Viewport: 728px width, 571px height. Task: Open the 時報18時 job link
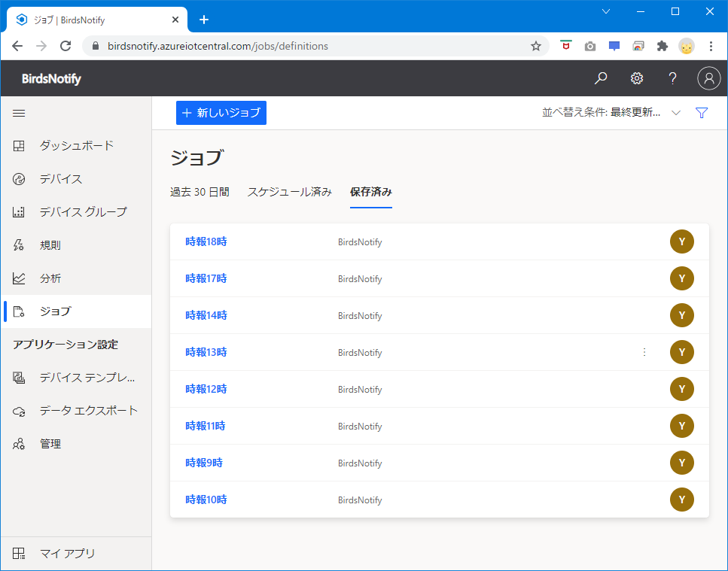206,241
